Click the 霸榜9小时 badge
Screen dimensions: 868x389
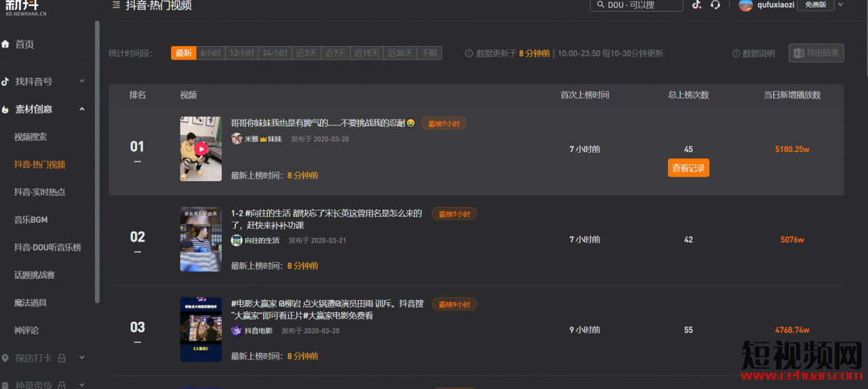(454, 304)
